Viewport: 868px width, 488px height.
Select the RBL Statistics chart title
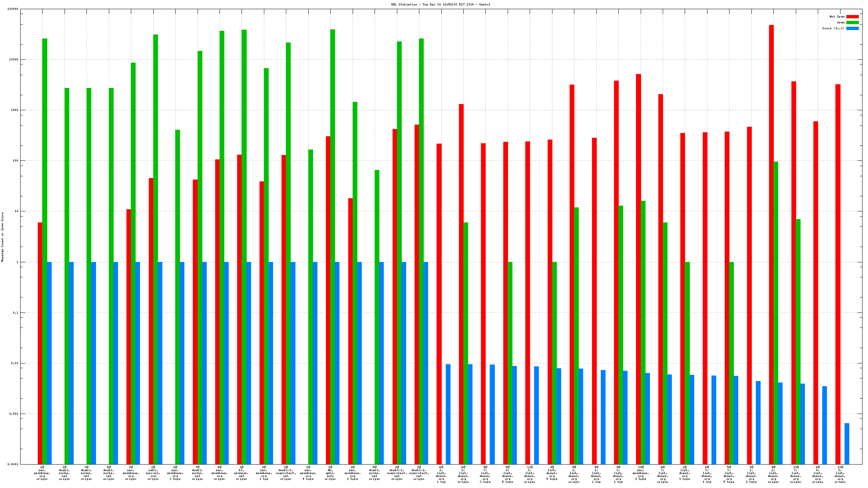[440, 4]
